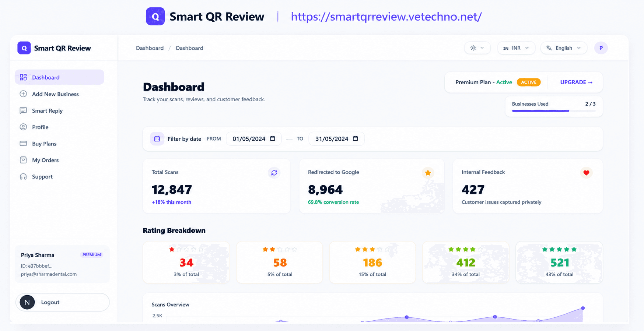
Task: Open the English language dropdown
Action: [x=564, y=48]
